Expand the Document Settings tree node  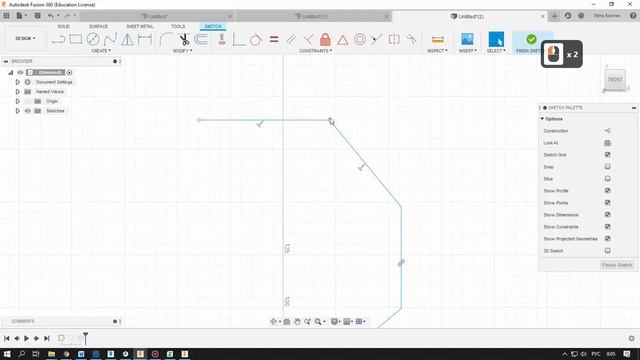click(18, 82)
